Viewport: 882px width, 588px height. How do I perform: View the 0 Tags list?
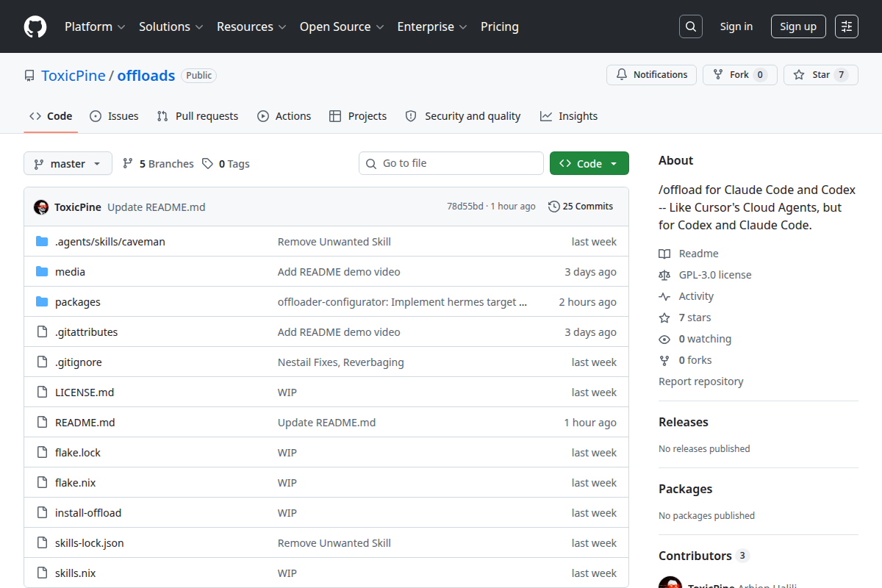pyautogui.click(x=226, y=164)
